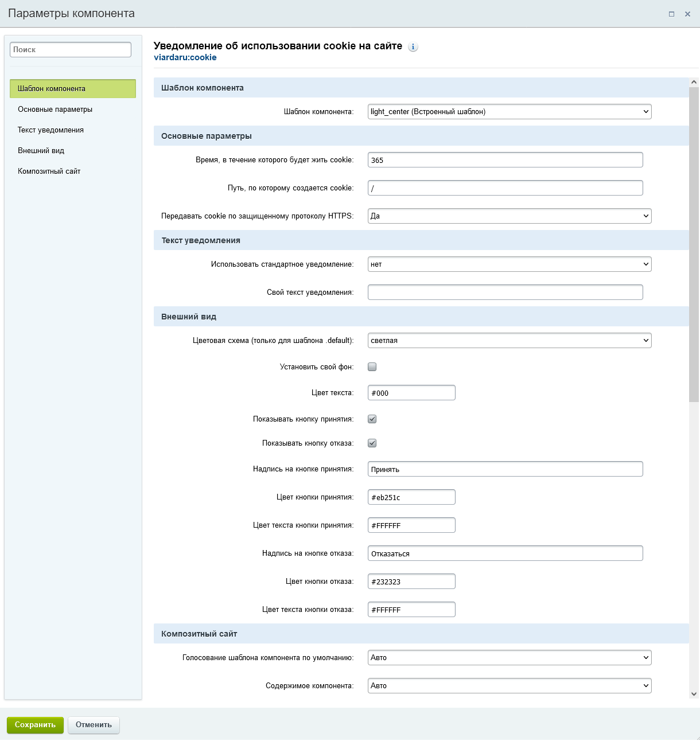Enable the 'Установить свой фон' checkbox

372,367
